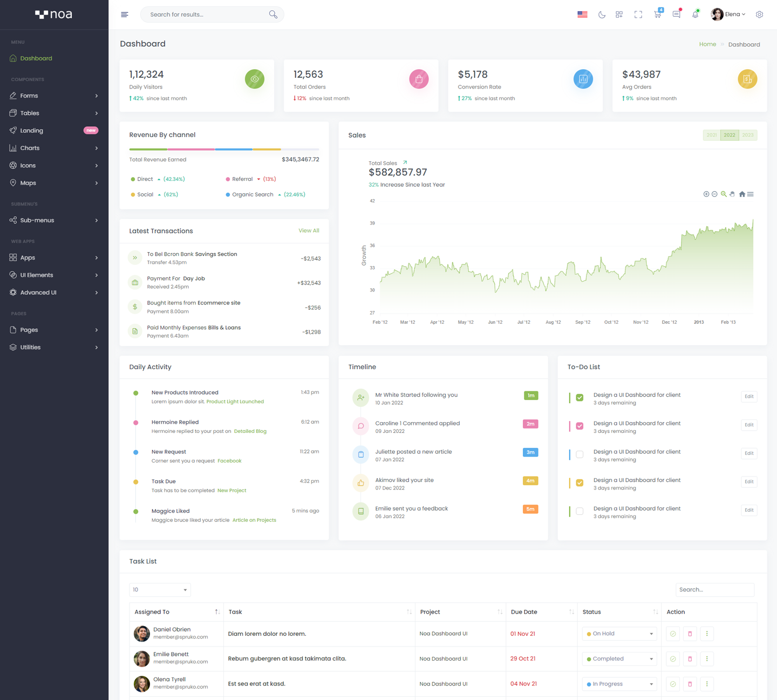Click the top search for results field
Screen dimensions: 777x700
[208, 15]
